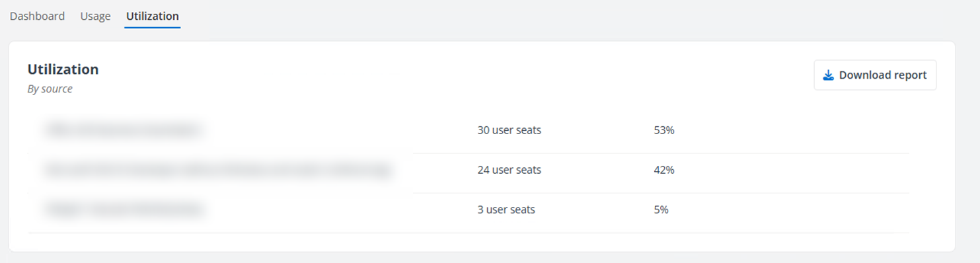Open the Dashboard tab

(37, 16)
